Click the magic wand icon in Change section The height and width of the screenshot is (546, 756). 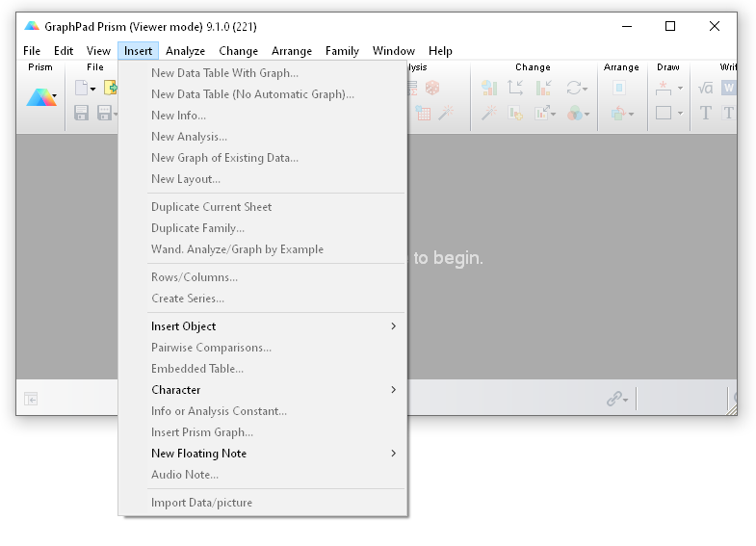[489, 114]
